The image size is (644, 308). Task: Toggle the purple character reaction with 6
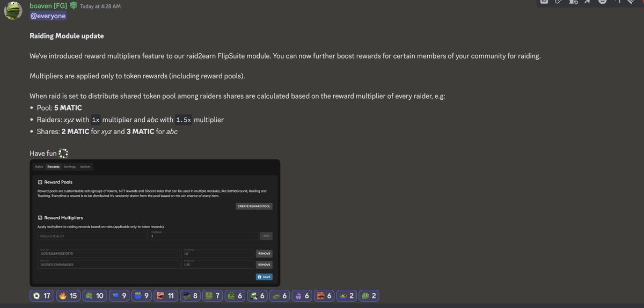303,295
